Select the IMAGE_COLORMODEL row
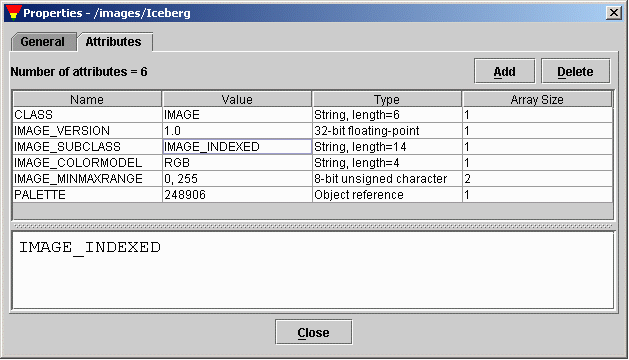Viewport: 629px width, 360px height. pos(313,163)
